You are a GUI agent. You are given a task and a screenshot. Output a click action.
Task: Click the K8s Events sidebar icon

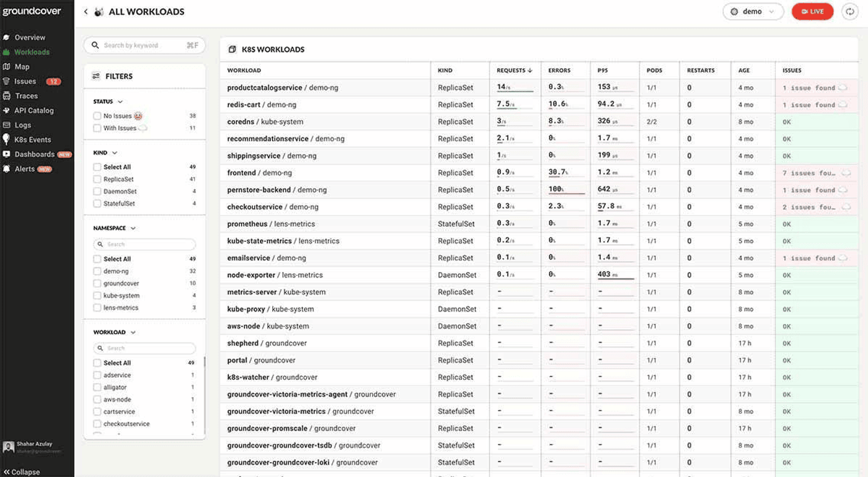point(6,139)
